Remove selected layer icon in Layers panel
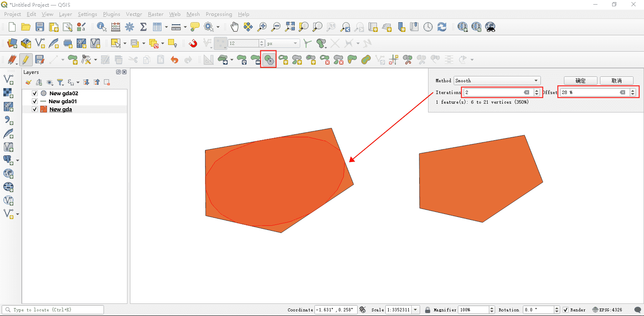 coord(107,82)
